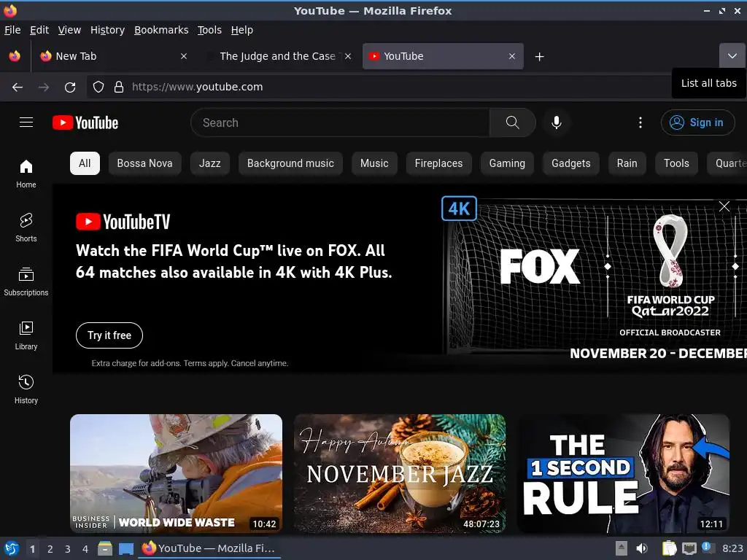Switch to workspace 2 in taskbar
The width and height of the screenshot is (747, 560).
(x=50, y=549)
